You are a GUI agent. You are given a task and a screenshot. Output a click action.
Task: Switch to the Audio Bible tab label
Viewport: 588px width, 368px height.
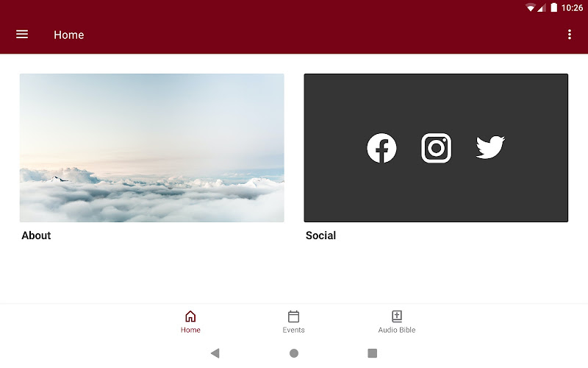tap(397, 330)
